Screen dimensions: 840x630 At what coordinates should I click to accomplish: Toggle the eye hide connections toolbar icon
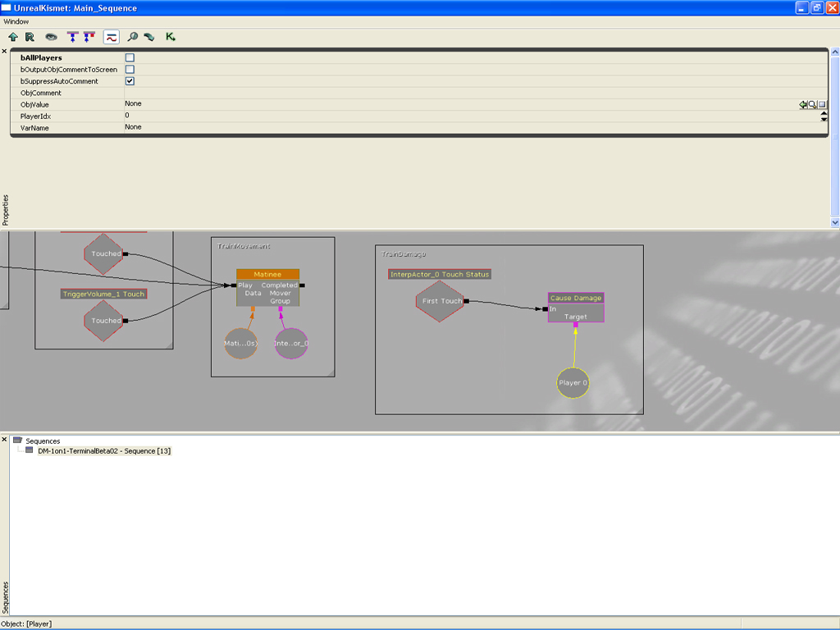click(x=51, y=37)
